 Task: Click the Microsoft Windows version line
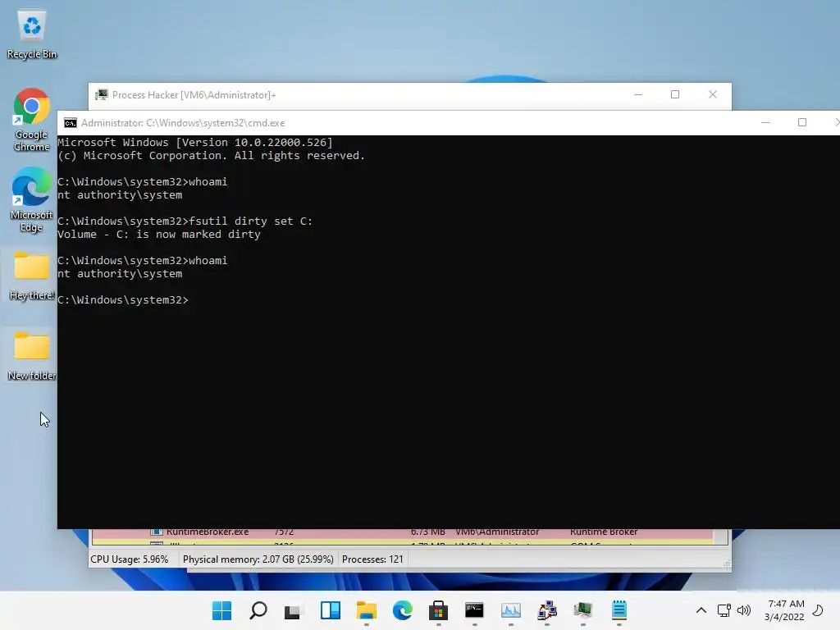tap(195, 143)
